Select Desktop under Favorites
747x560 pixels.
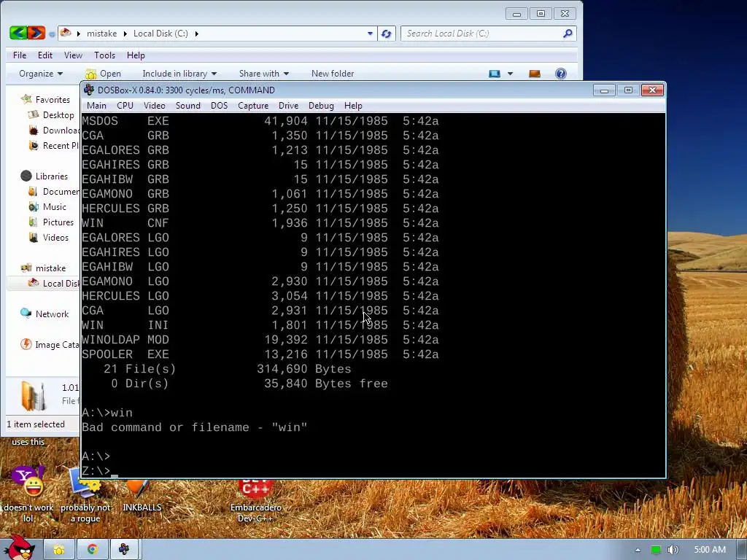tap(52, 114)
